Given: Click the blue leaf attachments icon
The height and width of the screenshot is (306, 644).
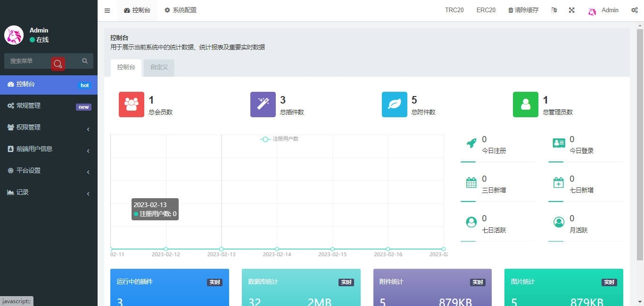Looking at the screenshot, I should pyautogui.click(x=394, y=105).
